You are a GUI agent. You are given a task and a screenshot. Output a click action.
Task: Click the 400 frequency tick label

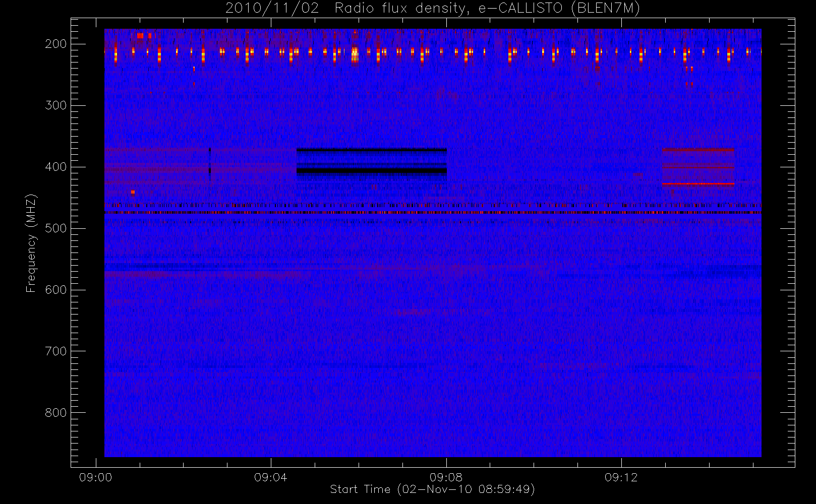[x=55, y=167]
